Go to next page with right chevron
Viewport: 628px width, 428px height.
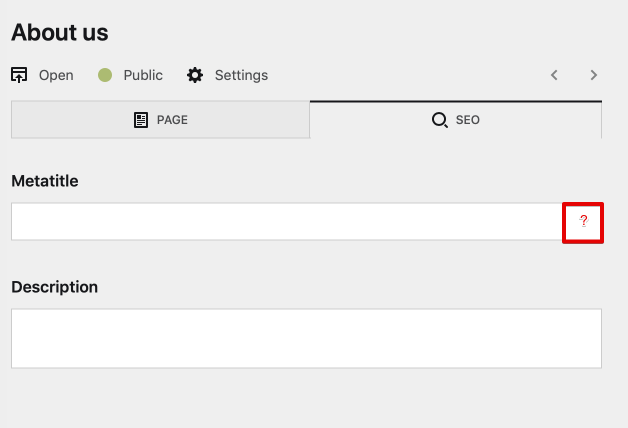click(594, 75)
